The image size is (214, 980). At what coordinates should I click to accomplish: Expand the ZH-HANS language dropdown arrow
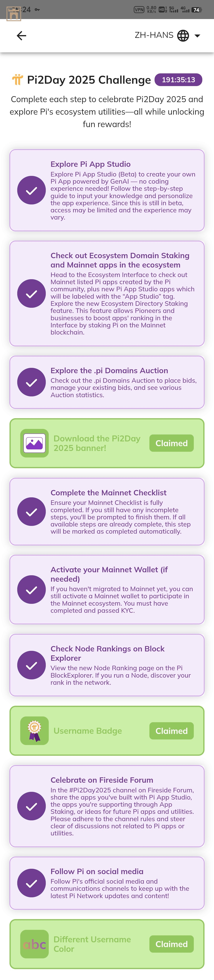[x=197, y=36]
